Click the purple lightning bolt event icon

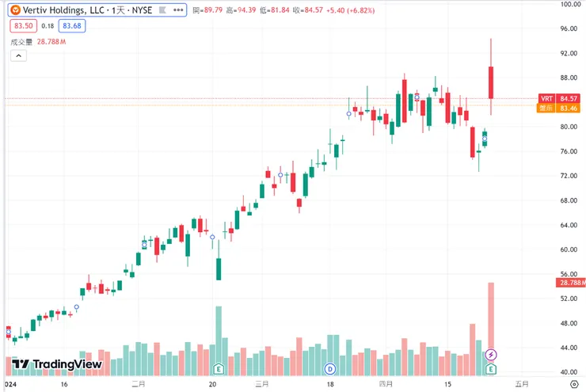tap(491, 354)
